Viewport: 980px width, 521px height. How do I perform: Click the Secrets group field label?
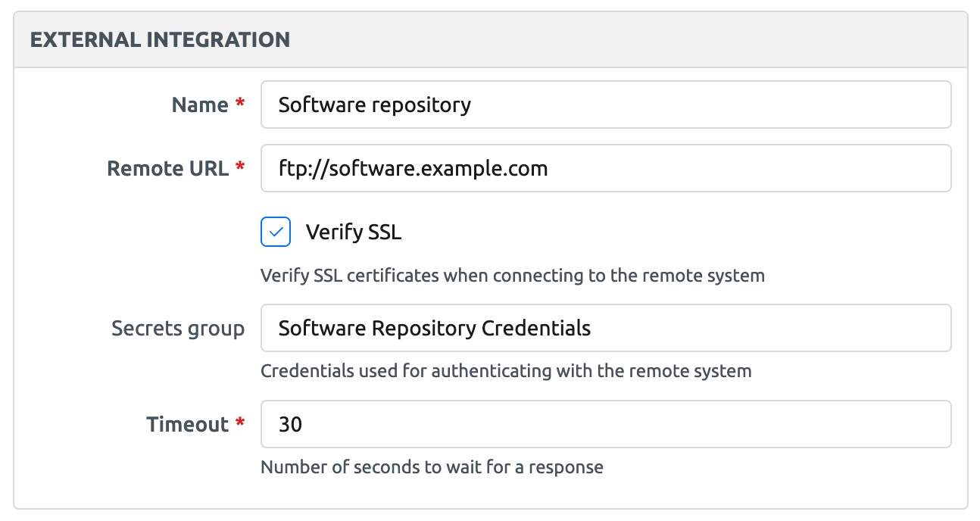click(x=178, y=328)
